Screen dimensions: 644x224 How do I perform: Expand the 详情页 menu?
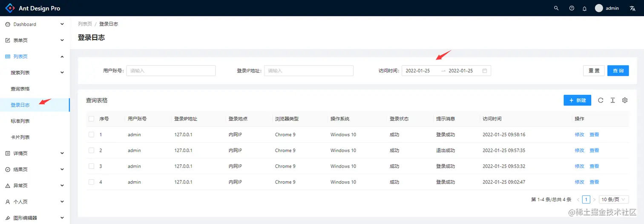[x=35, y=153]
